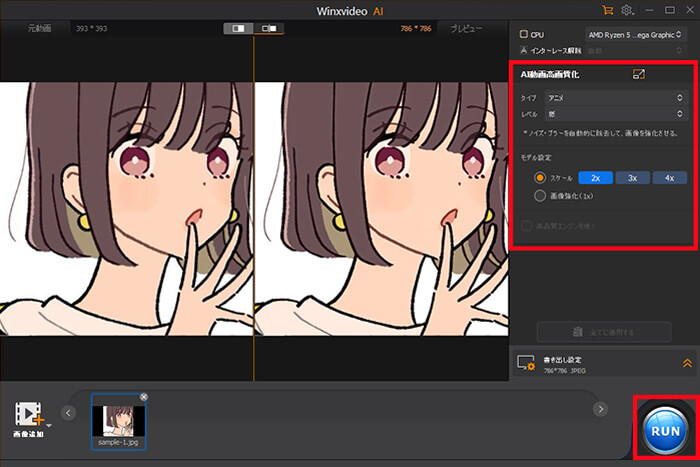The height and width of the screenshot is (467, 700).
Task: Select the スケール scale radio button
Action: point(540,178)
